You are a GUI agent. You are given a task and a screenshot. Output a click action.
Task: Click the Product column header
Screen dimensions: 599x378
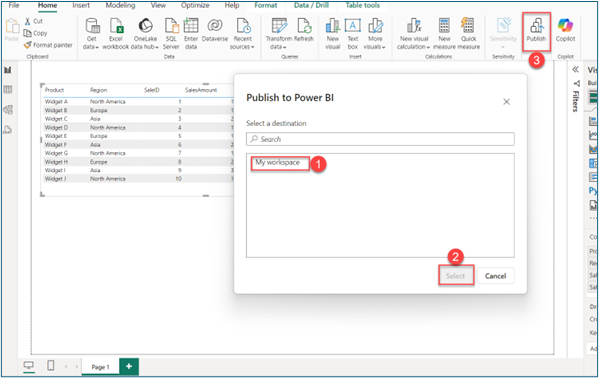[x=54, y=90]
